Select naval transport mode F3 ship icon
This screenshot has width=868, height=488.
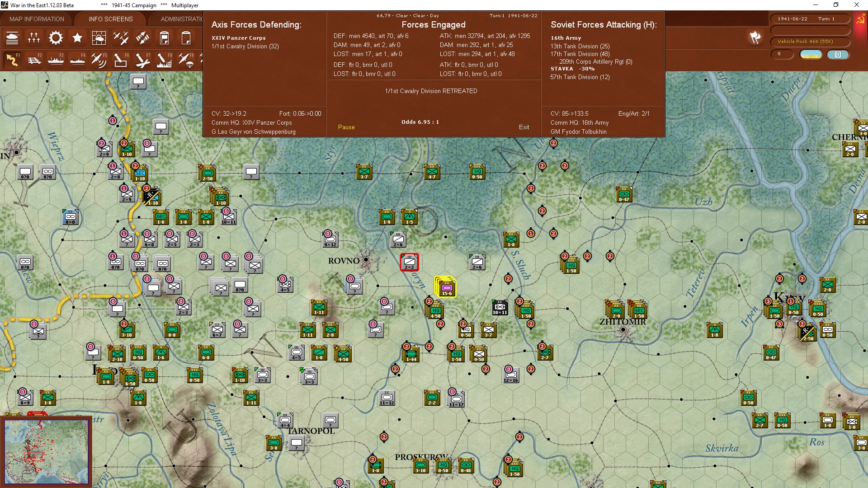click(x=56, y=60)
